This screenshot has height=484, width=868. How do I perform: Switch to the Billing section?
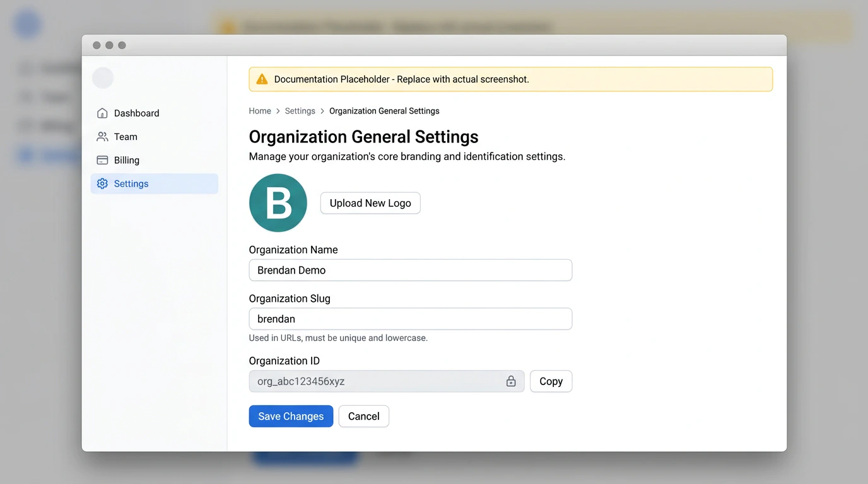coord(127,160)
